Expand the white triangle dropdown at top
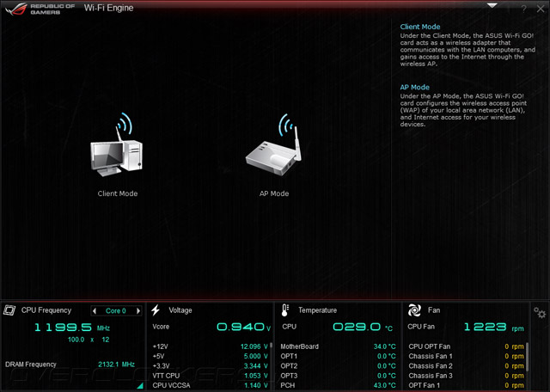 [492, 6]
